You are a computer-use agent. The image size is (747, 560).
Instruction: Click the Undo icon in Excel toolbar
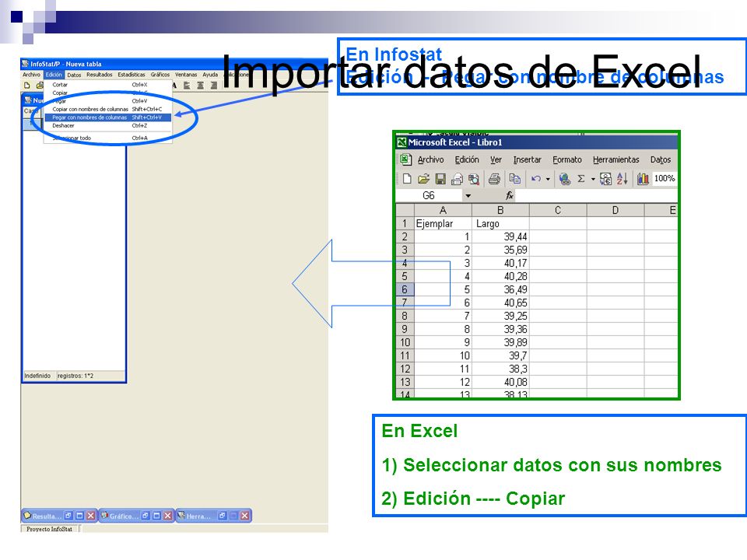click(x=536, y=179)
